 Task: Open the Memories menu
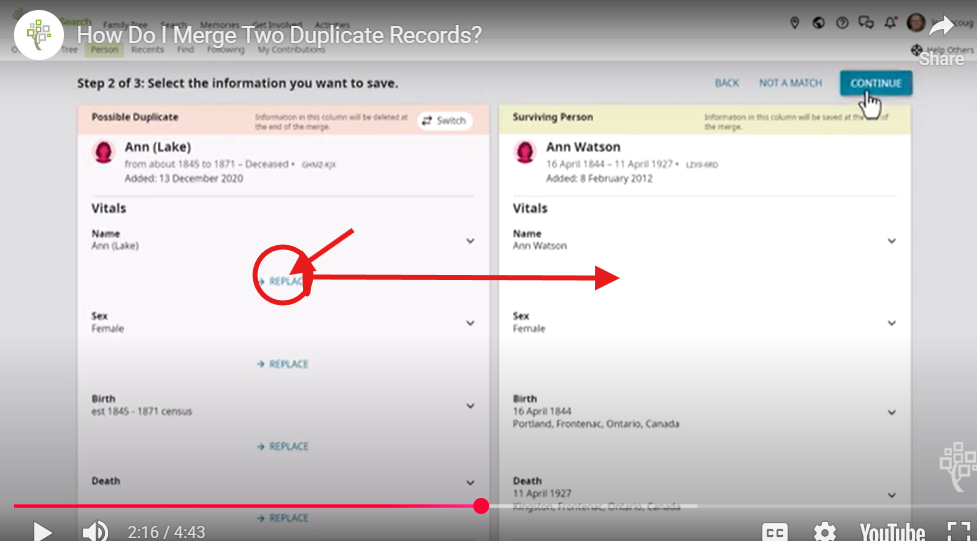tap(220, 26)
